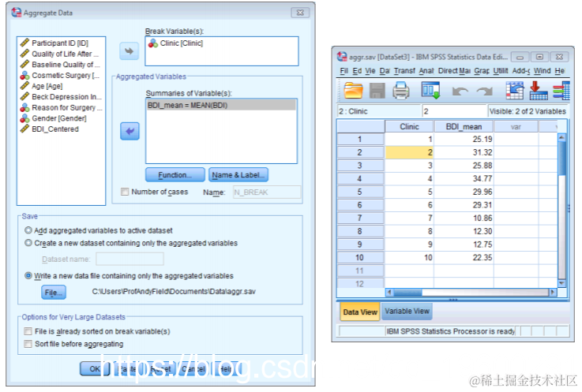582x392 pixels.
Task: Open the Recall recently used dialogs icon
Action: click(x=430, y=91)
